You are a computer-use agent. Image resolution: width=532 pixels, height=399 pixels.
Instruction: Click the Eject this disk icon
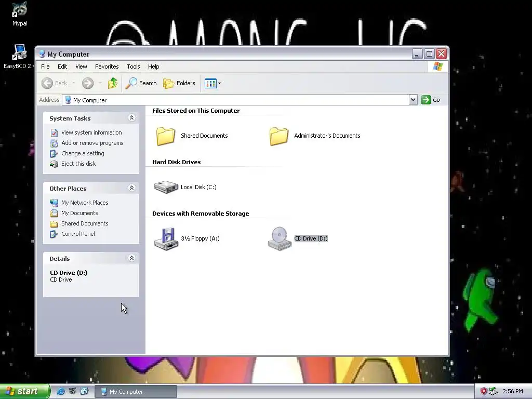pyautogui.click(x=54, y=164)
